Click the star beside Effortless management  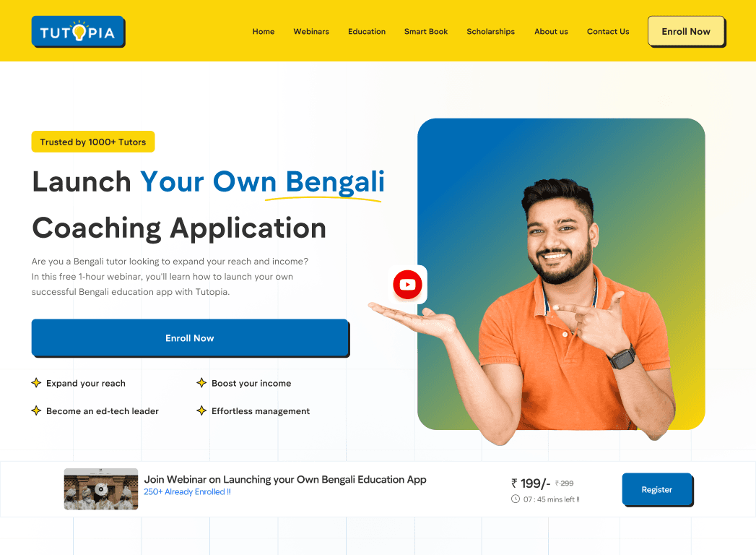[x=201, y=410]
